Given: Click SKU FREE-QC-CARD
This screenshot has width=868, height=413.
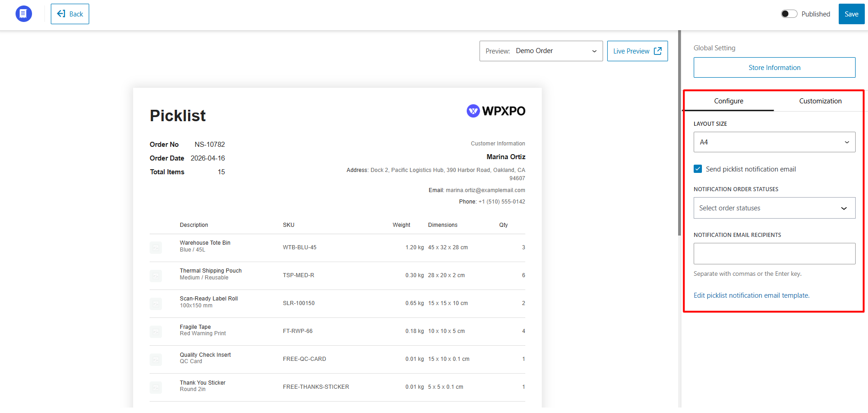Looking at the screenshot, I should (x=304, y=359).
